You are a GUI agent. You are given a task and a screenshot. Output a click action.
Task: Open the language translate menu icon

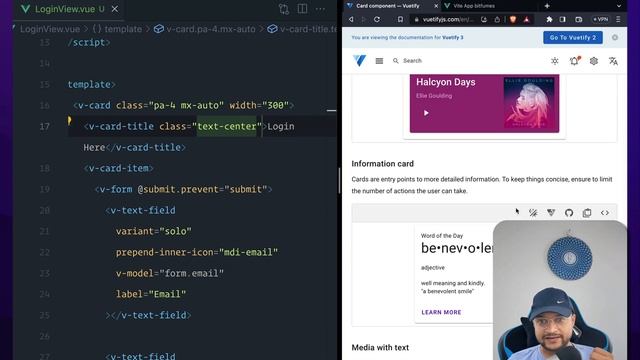613,61
